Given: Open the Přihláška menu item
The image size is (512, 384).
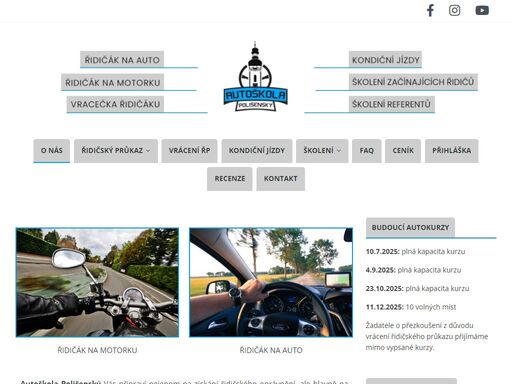Looking at the screenshot, I should click(452, 151).
